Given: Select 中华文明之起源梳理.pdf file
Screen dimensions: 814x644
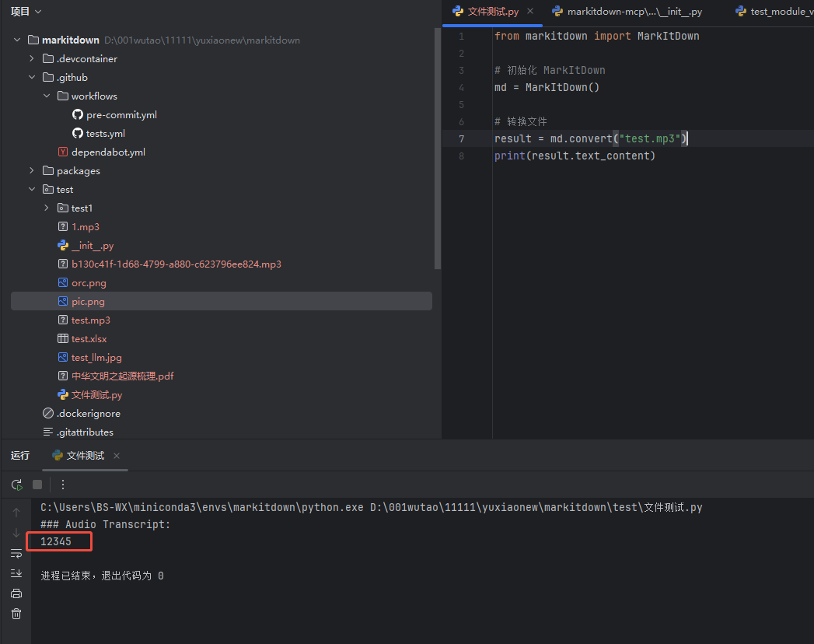Looking at the screenshot, I should (x=123, y=376).
